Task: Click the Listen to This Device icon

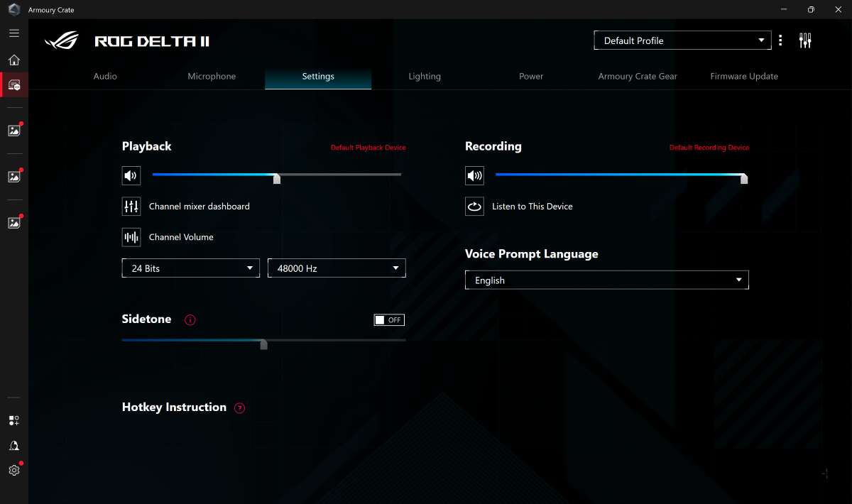Action: [x=474, y=207]
